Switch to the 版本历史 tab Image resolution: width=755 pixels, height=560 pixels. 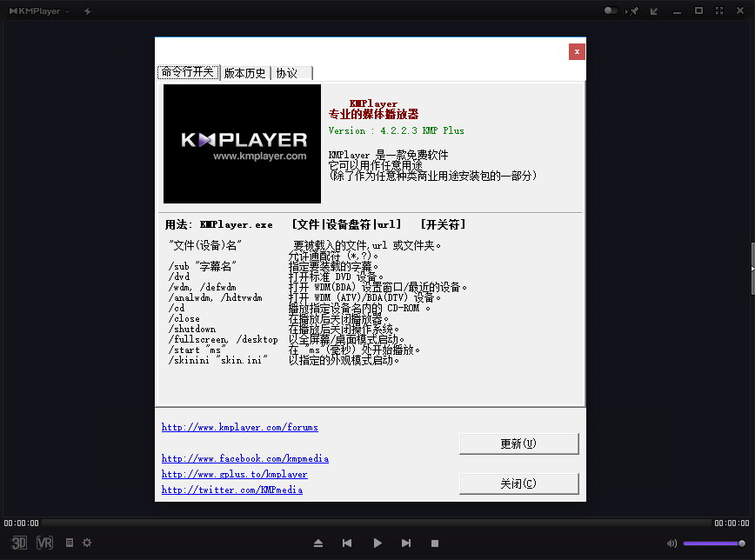[244, 73]
